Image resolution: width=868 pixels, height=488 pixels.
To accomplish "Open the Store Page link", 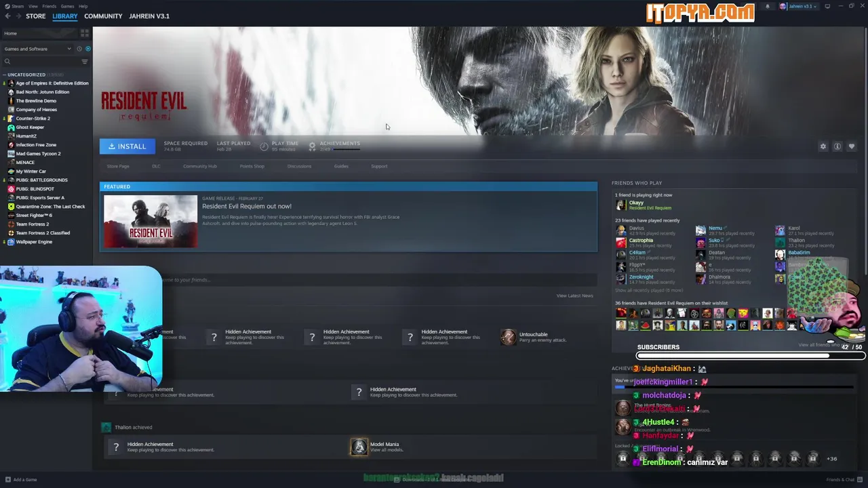I will 118,167.
